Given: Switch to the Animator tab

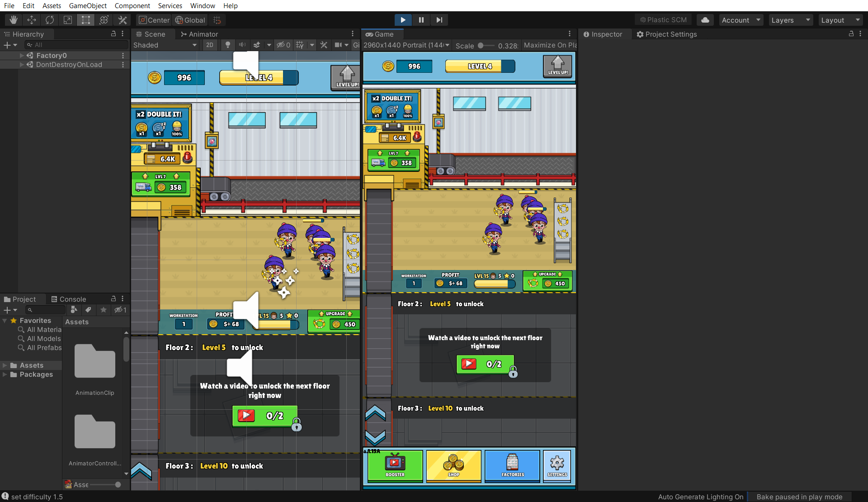Looking at the screenshot, I should pyautogui.click(x=199, y=34).
